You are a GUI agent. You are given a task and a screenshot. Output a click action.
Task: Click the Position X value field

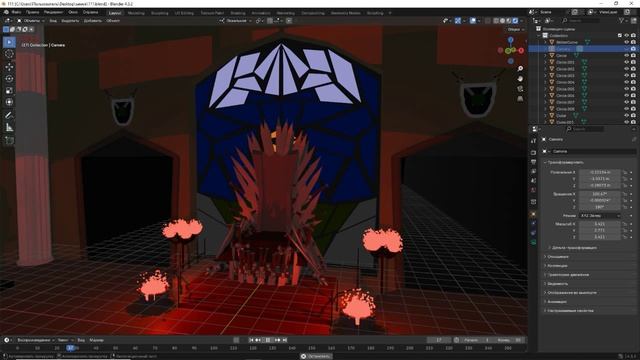coord(600,172)
